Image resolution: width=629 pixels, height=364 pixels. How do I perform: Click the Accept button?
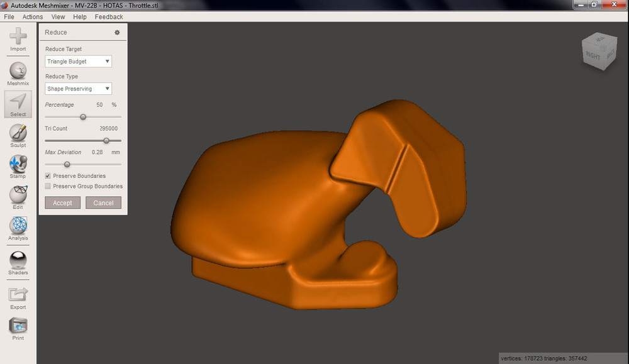tap(62, 203)
